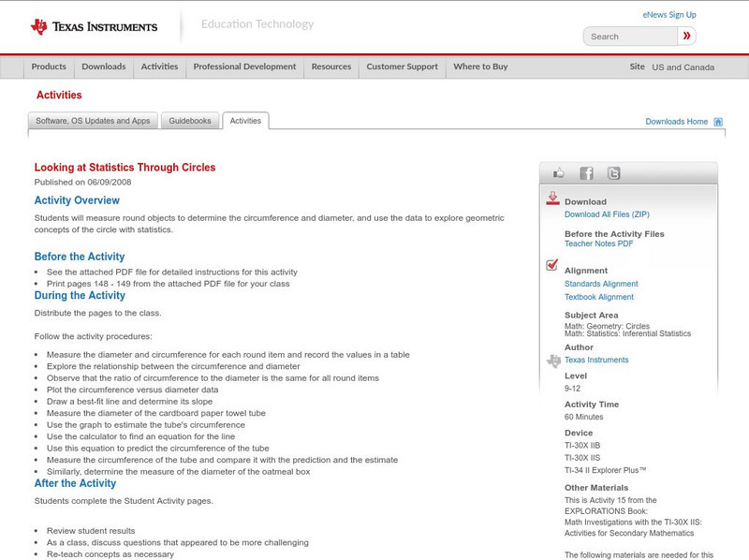Change site region US and Canada
The image size is (749, 560).
point(683,67)
